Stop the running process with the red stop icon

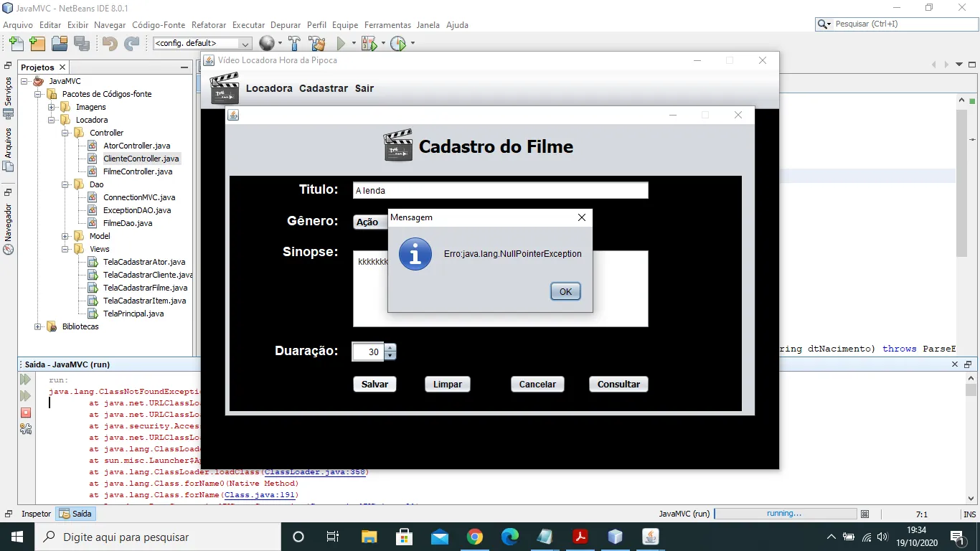point(26,413)
